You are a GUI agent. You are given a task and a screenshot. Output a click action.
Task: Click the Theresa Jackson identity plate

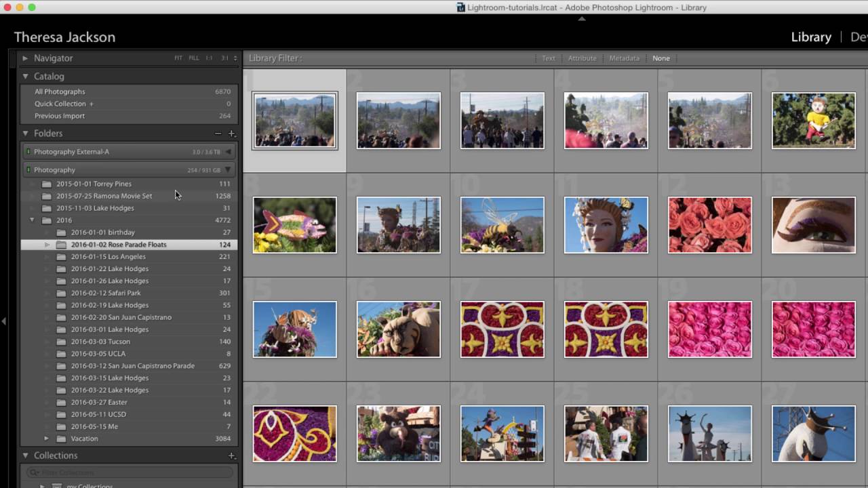pyautogui.click(x=64, y=37)
